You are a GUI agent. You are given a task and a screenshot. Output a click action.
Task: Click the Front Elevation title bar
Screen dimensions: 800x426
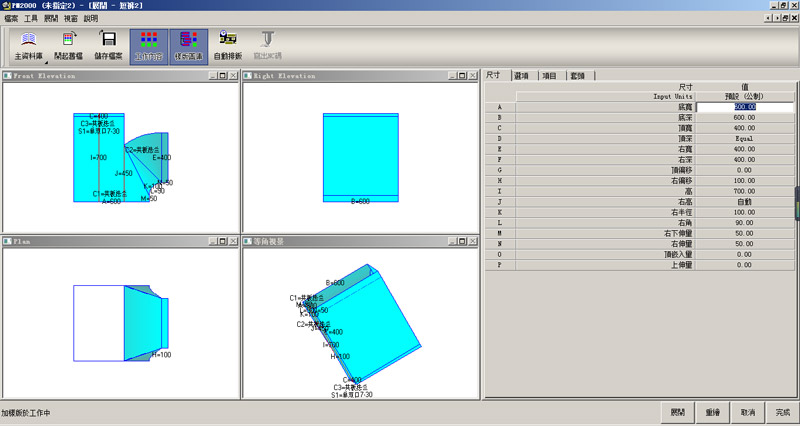[120, 76]
